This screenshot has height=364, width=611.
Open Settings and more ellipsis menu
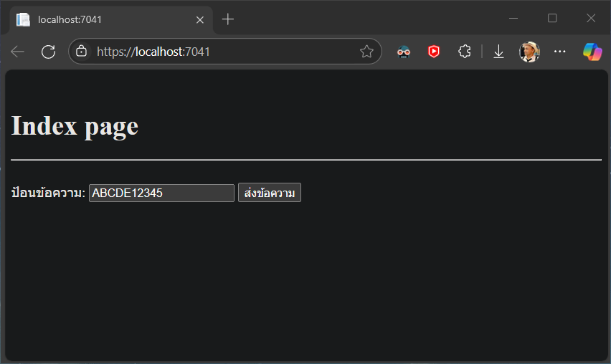pos(560,52)
